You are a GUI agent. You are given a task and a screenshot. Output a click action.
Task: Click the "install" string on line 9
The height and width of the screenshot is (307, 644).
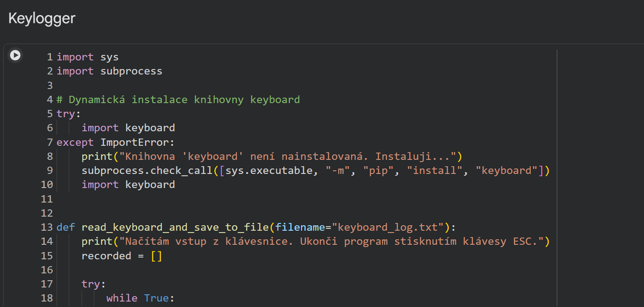[435, 170]
